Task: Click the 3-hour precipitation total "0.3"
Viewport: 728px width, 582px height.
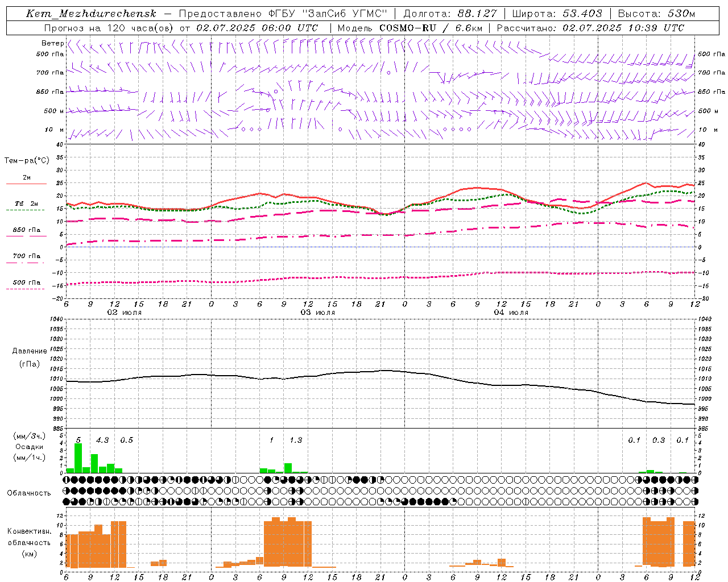Action: coord(659,440)
